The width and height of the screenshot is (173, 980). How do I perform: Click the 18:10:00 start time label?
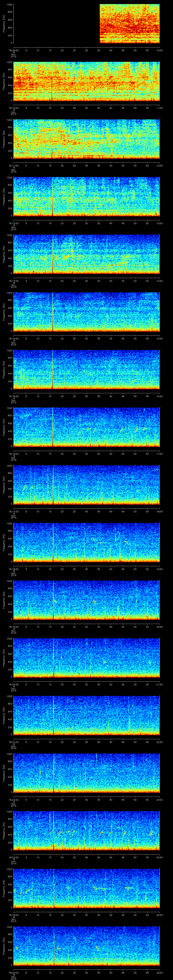(13, 108)
